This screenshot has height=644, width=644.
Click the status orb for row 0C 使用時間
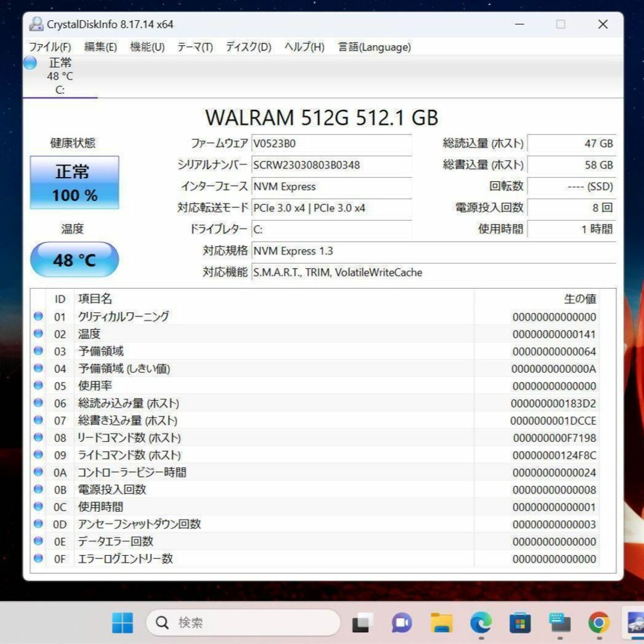click(x=38, y=506)
